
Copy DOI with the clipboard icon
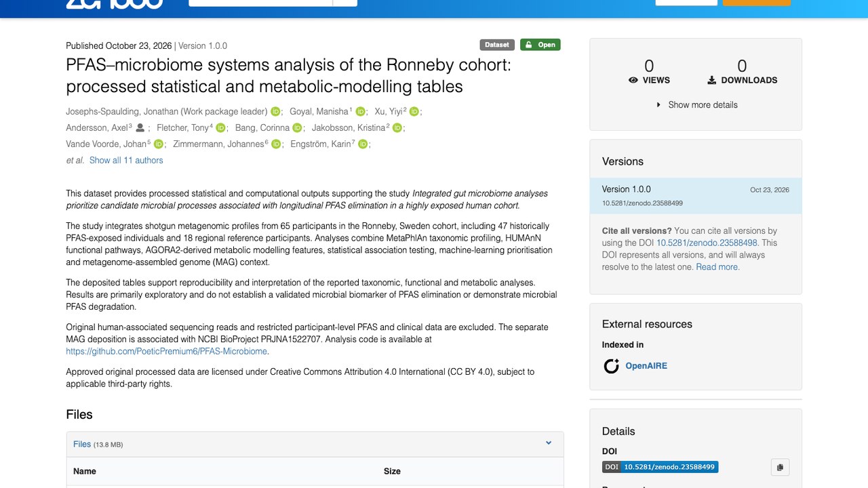780,467
